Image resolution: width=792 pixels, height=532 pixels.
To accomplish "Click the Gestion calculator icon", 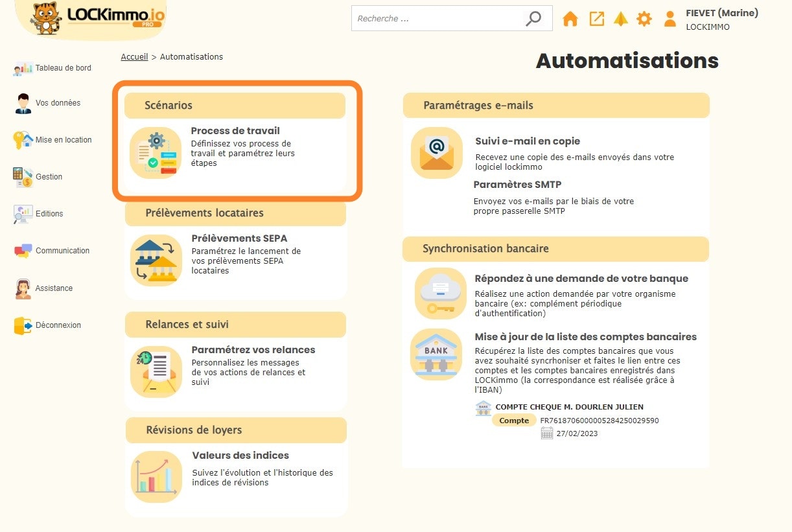I will (x=23, y=177).
